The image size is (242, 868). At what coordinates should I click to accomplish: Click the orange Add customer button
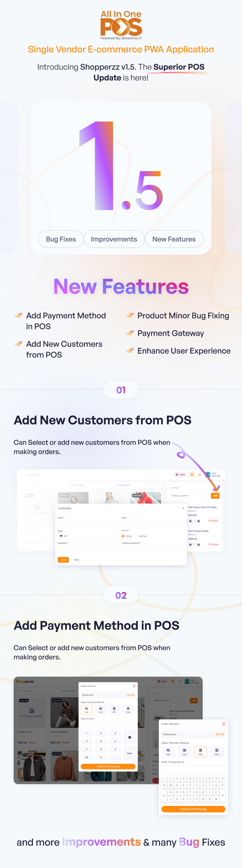point(215,496)
